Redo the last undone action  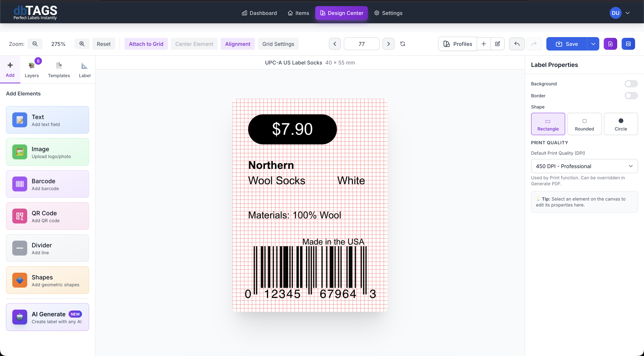tap(534, 44)
